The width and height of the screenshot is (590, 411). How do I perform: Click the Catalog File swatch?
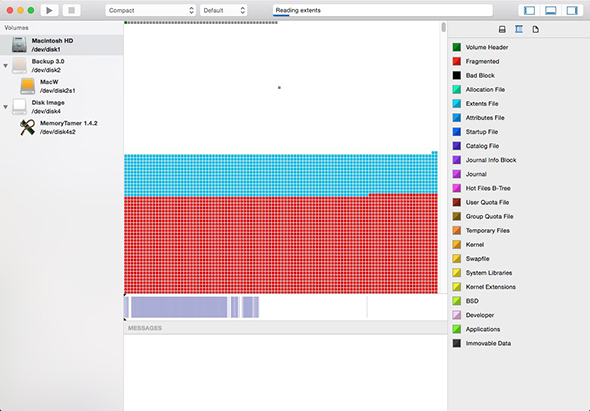click(456, 146)
